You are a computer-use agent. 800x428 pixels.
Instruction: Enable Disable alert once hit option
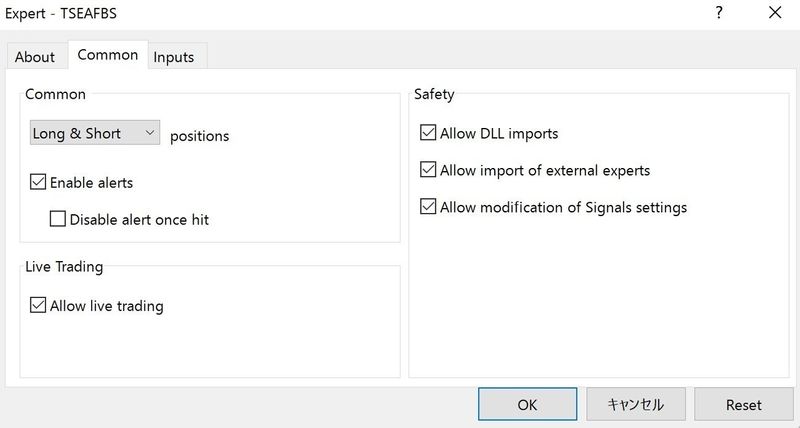58,219
